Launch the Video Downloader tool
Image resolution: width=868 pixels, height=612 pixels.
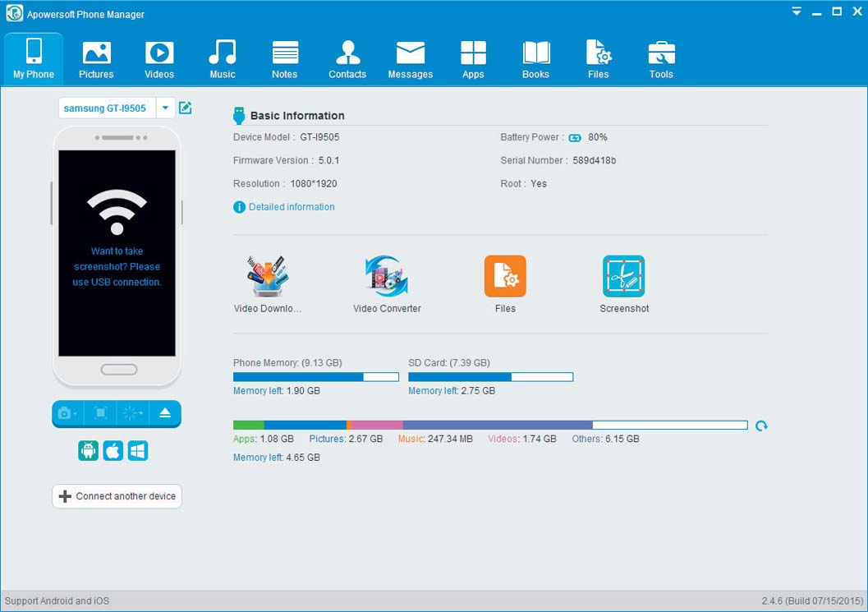pos(268,285)
